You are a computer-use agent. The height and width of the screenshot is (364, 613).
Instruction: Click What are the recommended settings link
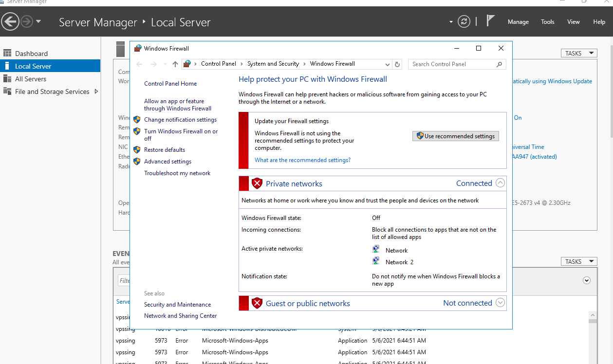(x=302, y=160)
